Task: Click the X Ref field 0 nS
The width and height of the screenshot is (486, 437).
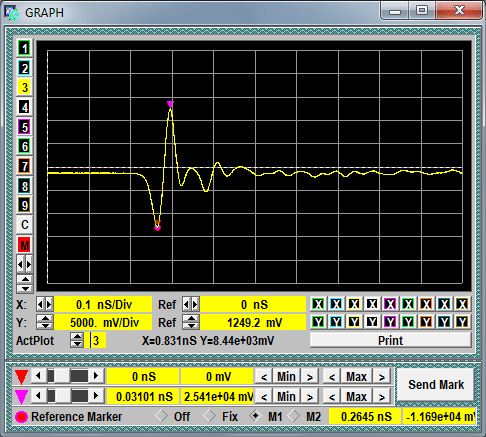Action: click(253, 304)
